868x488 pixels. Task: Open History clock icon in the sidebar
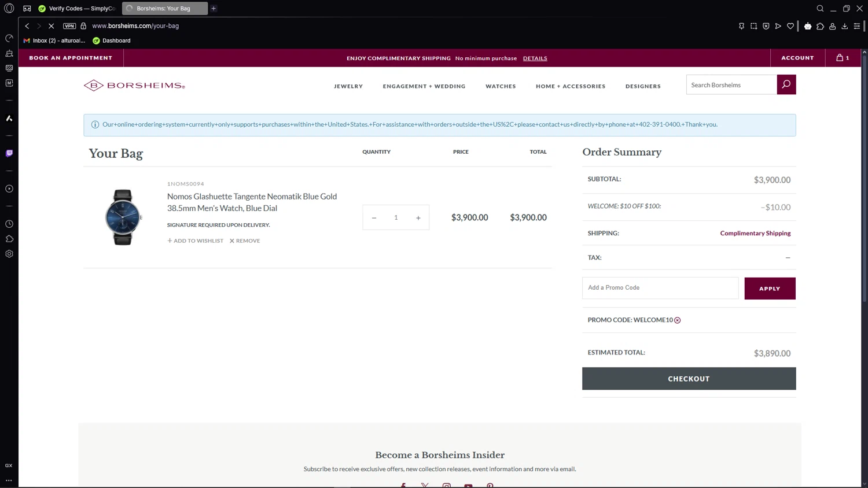click(9, 224)
